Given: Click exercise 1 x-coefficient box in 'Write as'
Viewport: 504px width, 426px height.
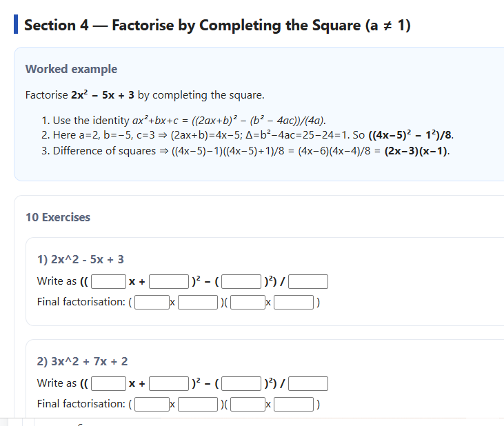Looking at the screenshot, I should [x=109, y=281].
